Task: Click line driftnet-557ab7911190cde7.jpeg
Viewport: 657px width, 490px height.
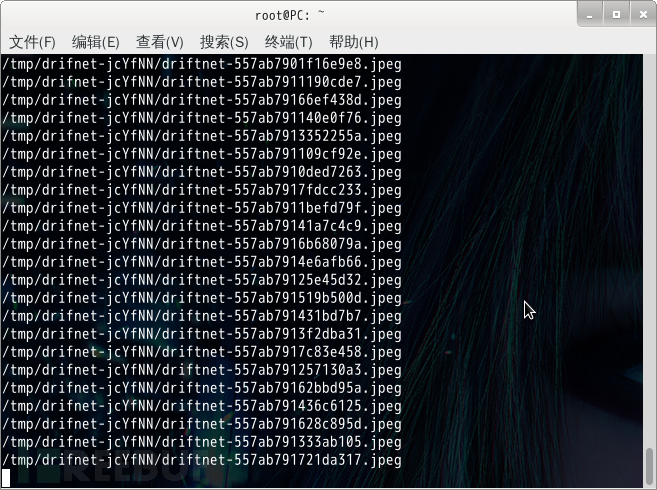Action: tap(202, 82)
